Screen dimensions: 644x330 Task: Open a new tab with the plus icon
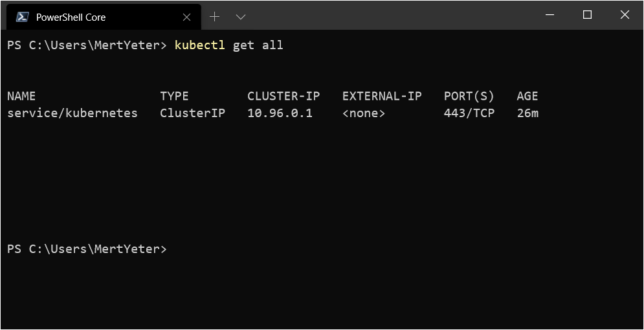tap(214, 17)
